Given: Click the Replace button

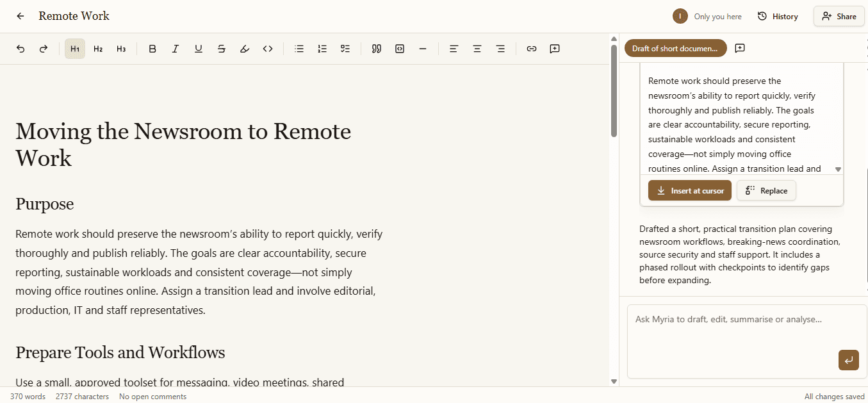Looking at the screenshot, I should click(x=766, y=190).
